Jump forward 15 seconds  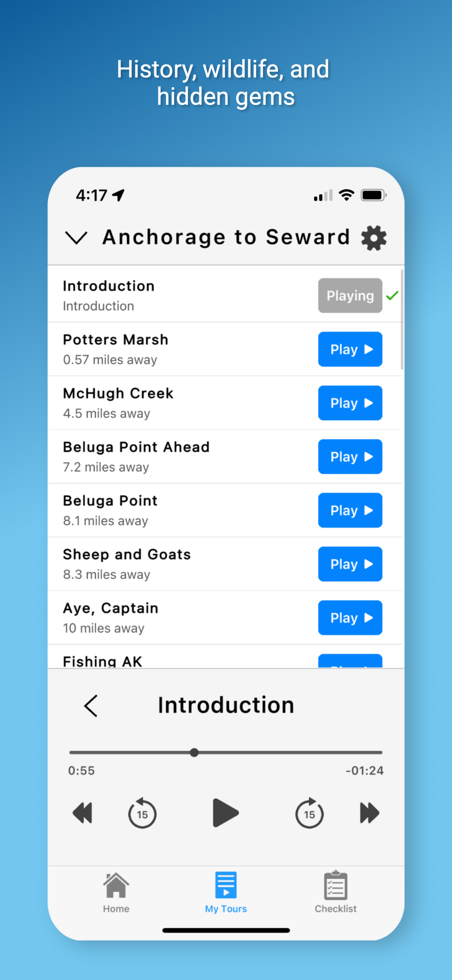309,813
